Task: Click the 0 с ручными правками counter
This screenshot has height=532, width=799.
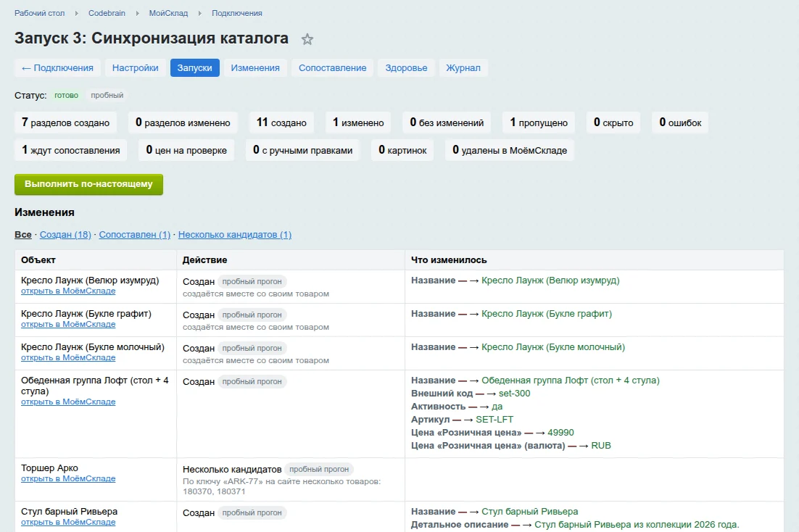Action: tap(302, 150)
